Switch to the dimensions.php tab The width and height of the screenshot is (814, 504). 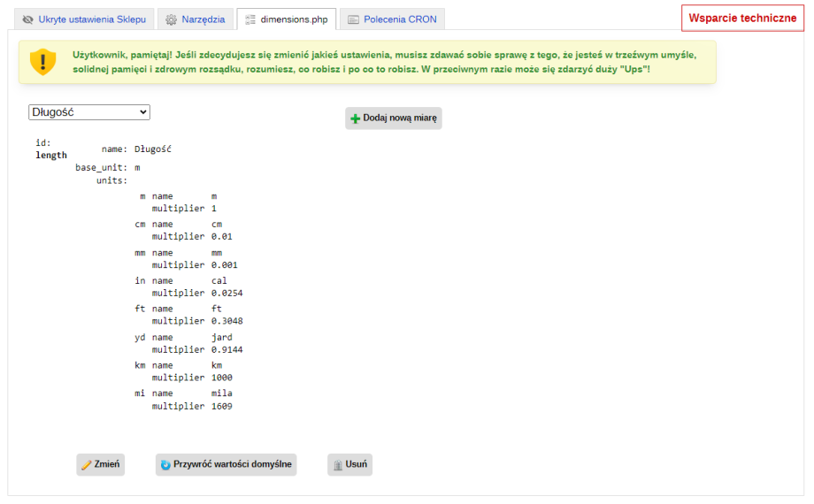[x=287, y=19]
